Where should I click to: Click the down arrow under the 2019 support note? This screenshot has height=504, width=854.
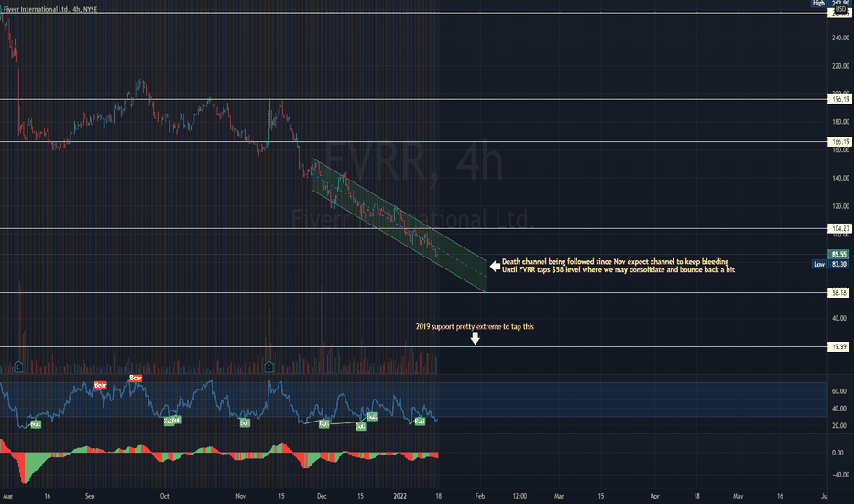[x=475, y=338]
